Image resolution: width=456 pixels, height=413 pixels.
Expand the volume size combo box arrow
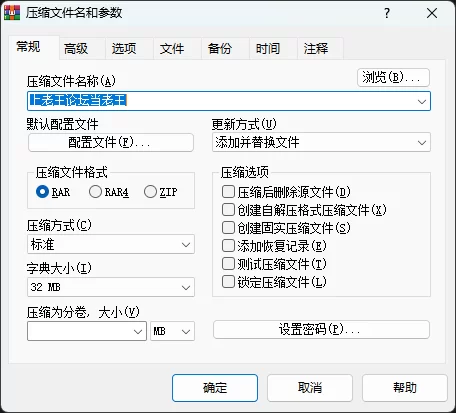138,331
